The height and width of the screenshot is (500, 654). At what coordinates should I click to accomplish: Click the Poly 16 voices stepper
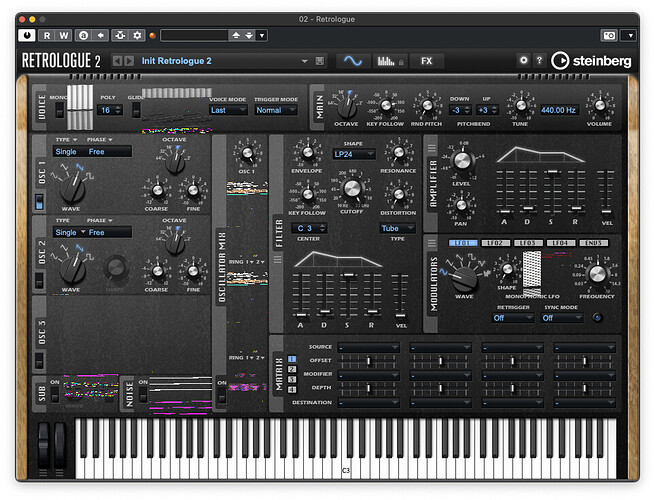click(x=110, y=110)
